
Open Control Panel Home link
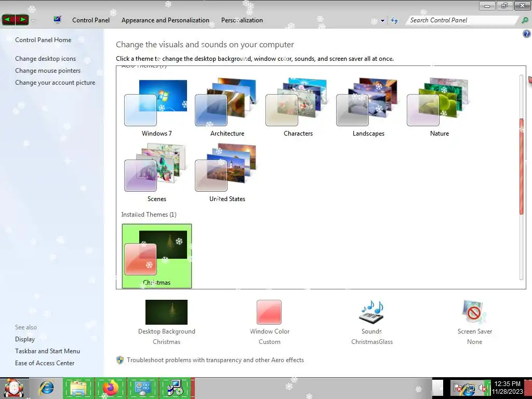pyautogui.click(x=43, y=39)
